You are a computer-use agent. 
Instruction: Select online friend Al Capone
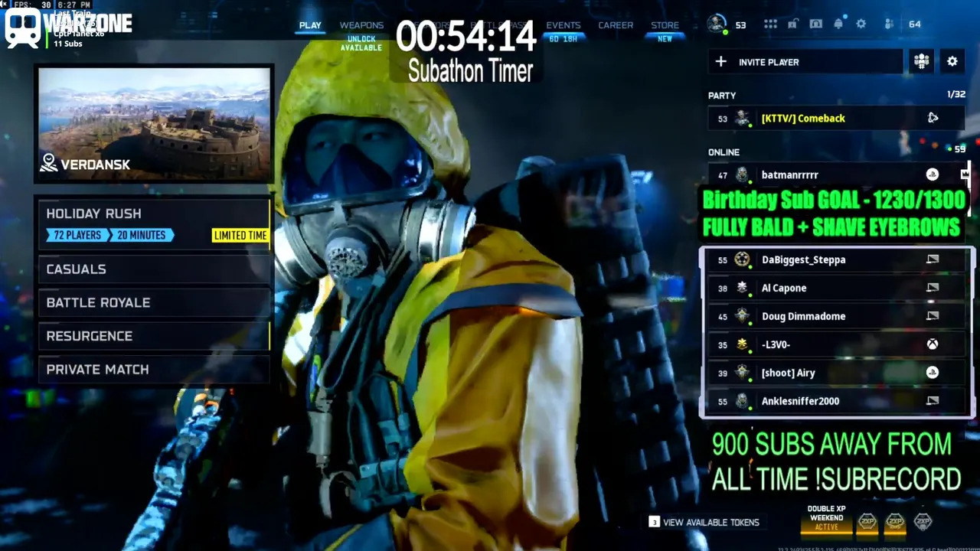[836, 288]
